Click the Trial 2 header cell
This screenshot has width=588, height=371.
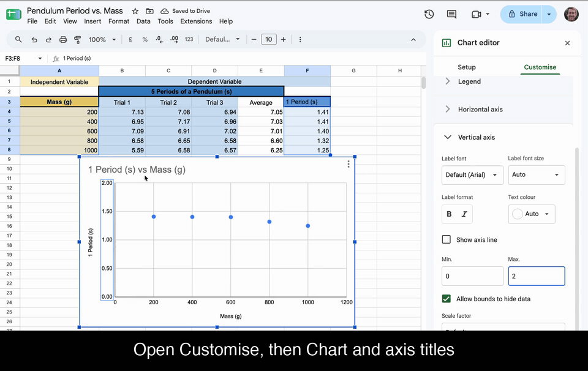tap(168, 102)
